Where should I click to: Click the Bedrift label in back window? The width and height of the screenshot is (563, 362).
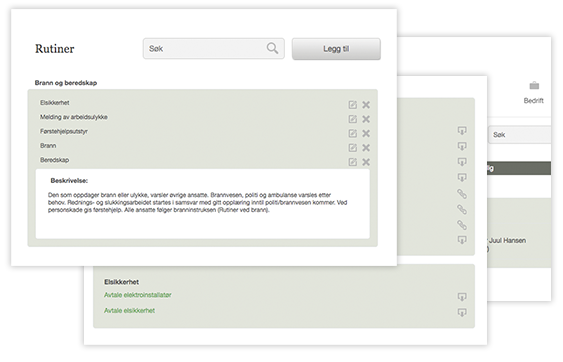(x=534, y=101)
